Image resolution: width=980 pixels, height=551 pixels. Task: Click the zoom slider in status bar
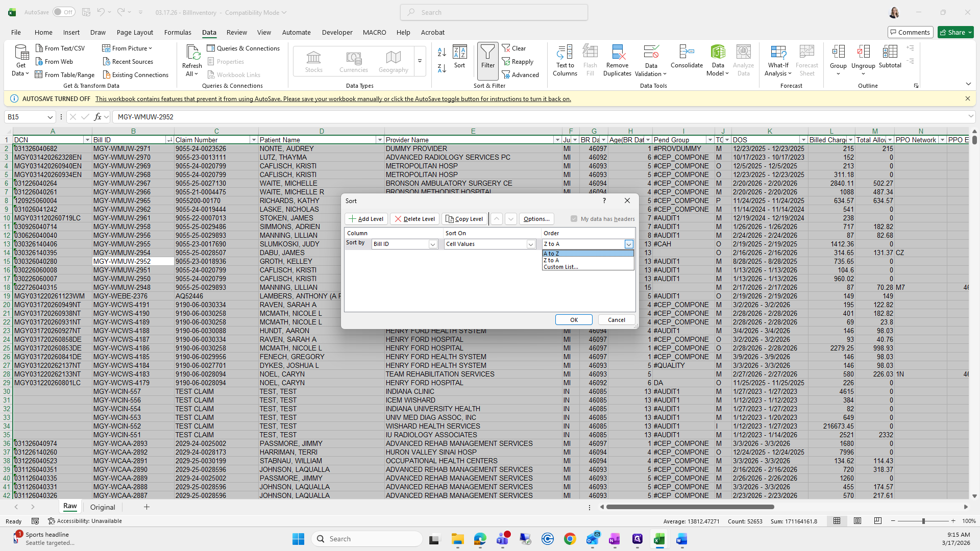(923, 521)
